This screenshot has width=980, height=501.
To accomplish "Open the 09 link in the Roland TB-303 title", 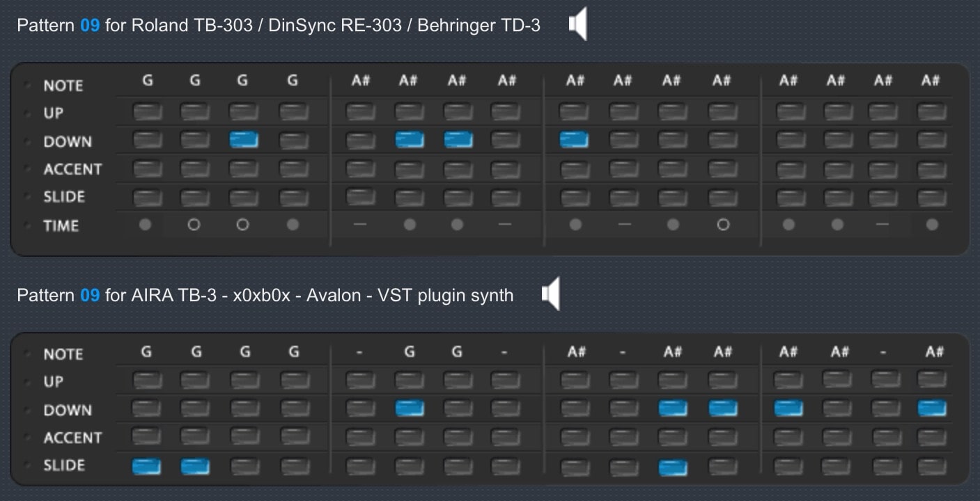I will coord(90,26).
